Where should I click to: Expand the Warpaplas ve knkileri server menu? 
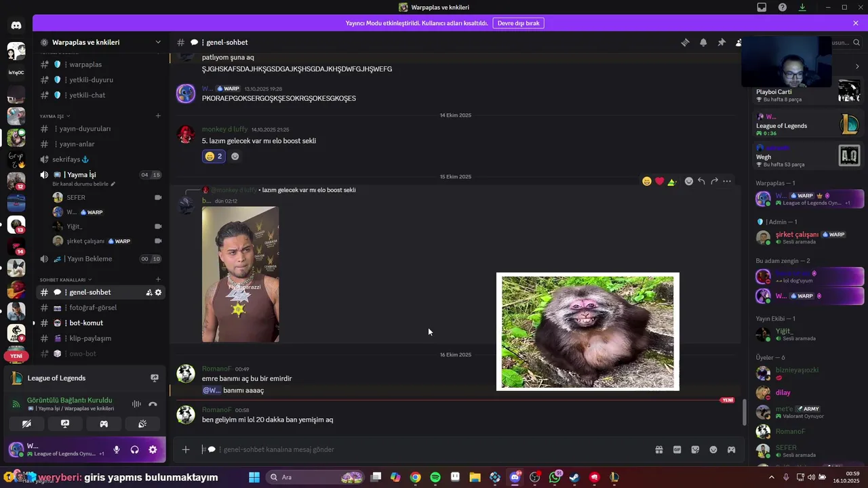coord(158,42)
